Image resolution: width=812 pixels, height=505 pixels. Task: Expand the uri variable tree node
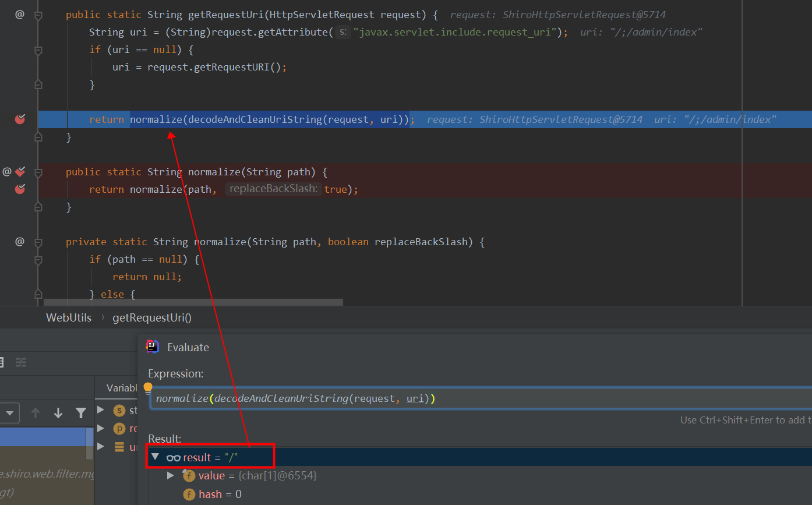(101, 446)
